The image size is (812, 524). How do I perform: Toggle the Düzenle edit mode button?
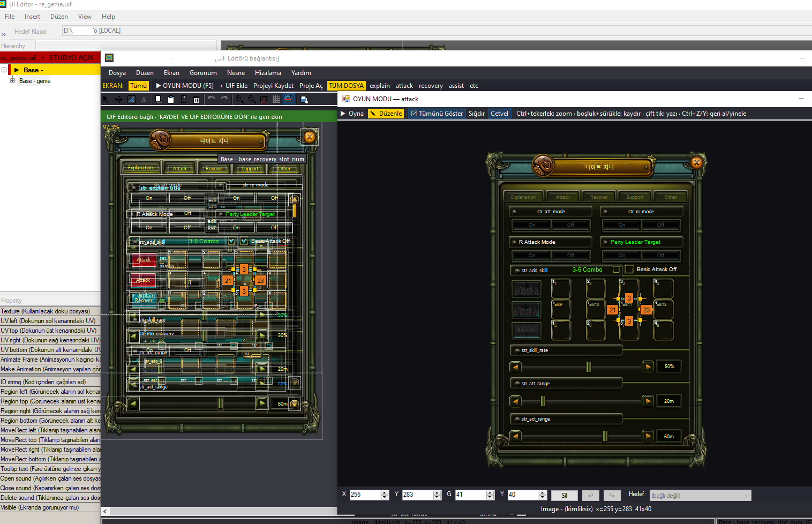(386, 114)
